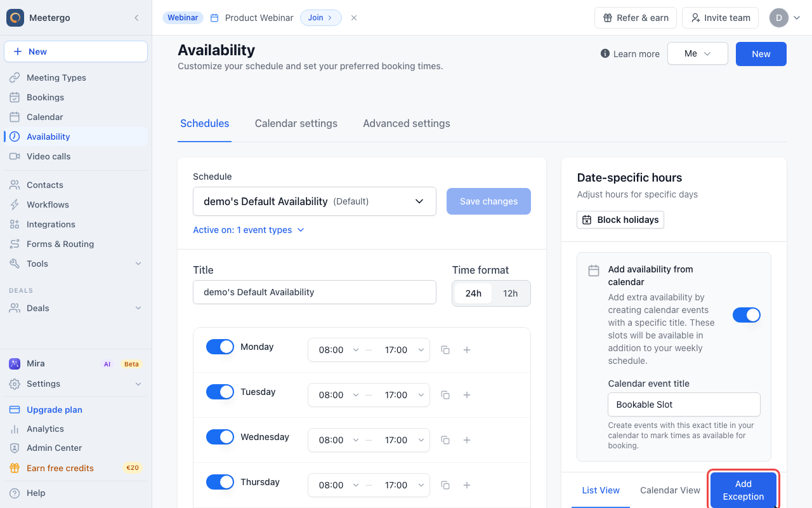Copy Monday hours to other days
812x508 pixels.
pos(445,350)
